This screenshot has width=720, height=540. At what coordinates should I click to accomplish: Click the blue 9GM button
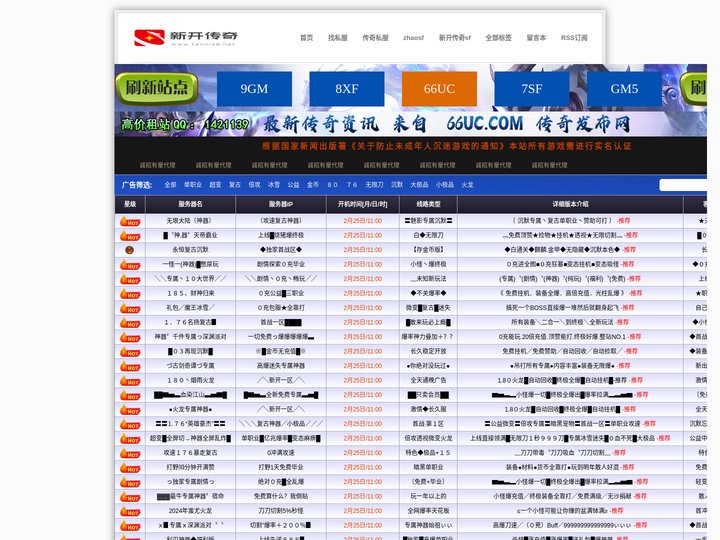click(x=254, y=89)
